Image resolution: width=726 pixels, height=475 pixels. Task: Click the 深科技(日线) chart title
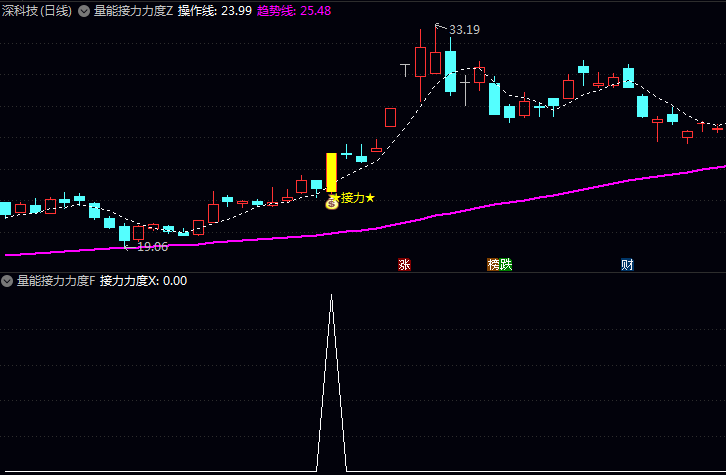click(37, 11)
